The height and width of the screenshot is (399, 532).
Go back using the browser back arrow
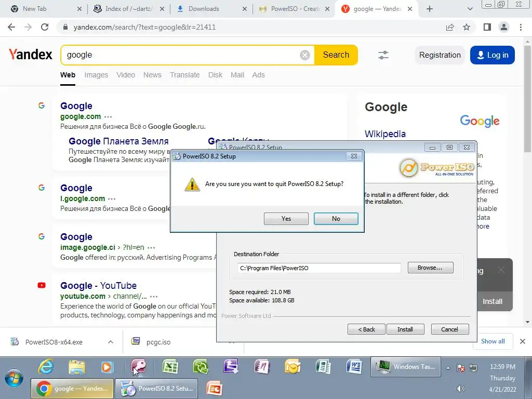[x=11, y=27]
